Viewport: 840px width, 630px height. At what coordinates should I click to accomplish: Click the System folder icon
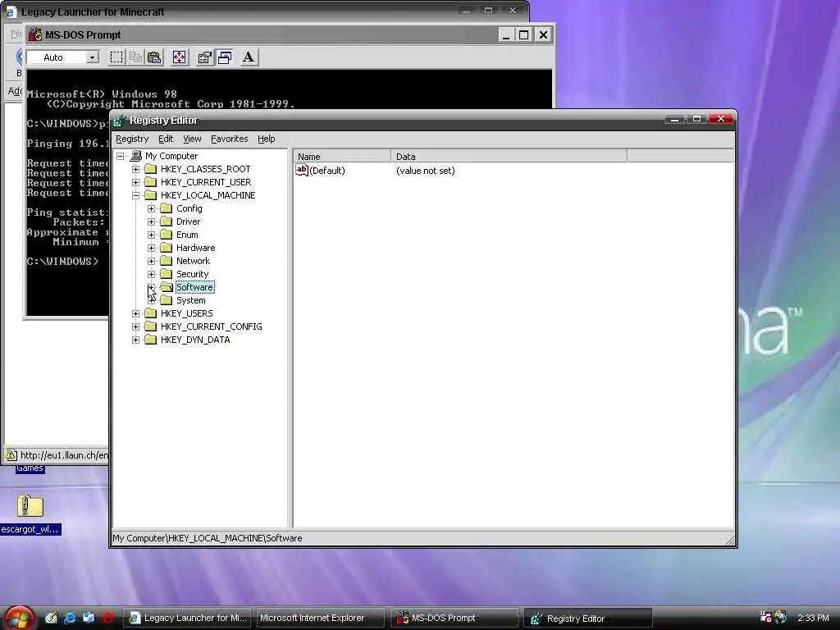click(x=167, y=300)
